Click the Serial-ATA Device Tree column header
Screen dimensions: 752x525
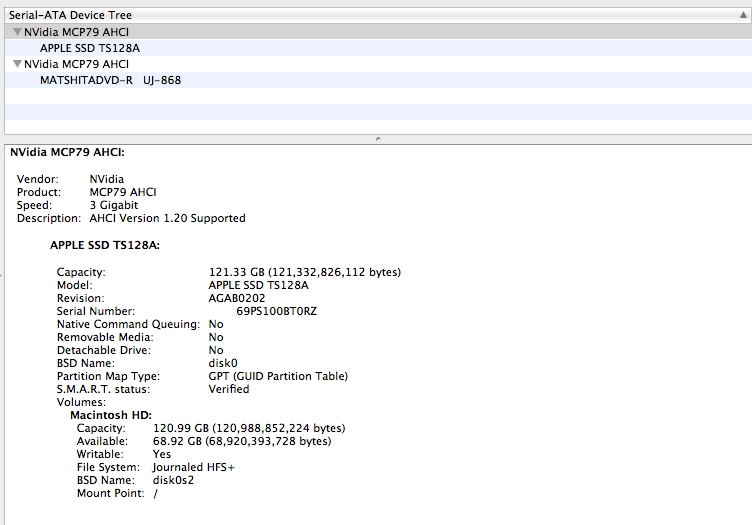coord(378,15)
